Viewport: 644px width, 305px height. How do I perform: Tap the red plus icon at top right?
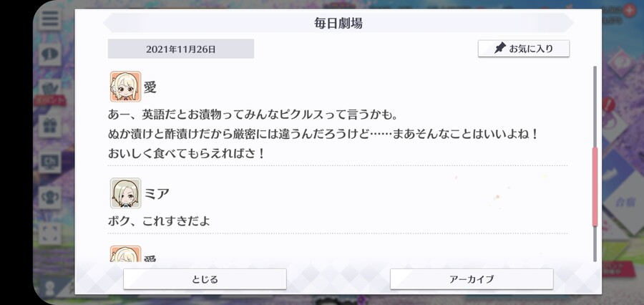[629, 11]
